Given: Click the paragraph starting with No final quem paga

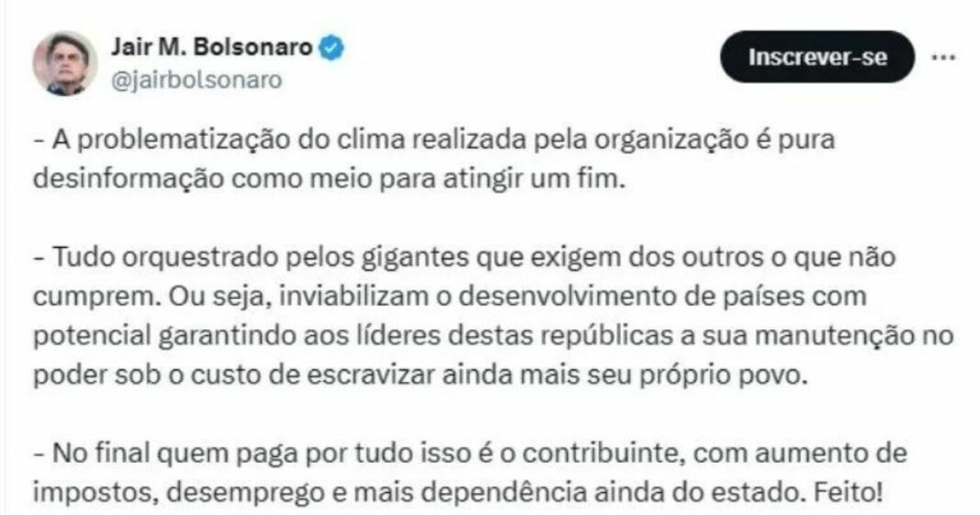Looking at the screenshot, I should coord(470,473).
